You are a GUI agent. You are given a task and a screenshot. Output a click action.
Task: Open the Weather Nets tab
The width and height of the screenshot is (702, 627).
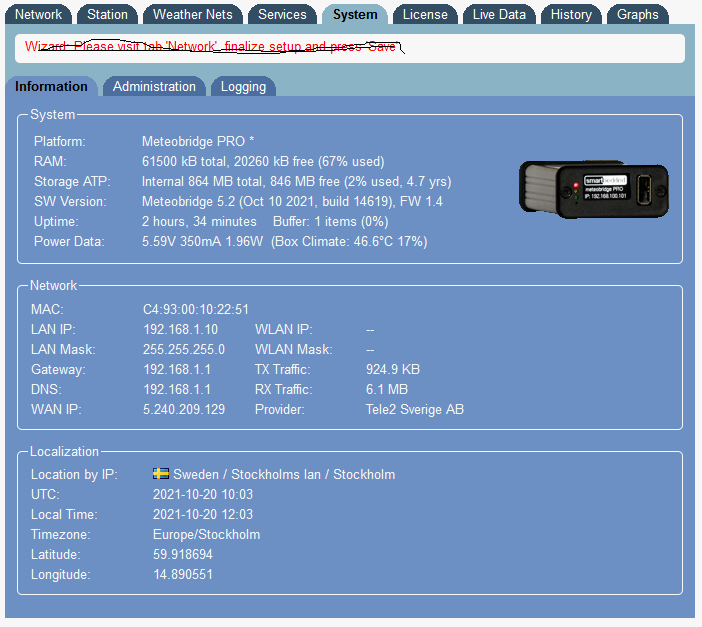coord(193,14)
